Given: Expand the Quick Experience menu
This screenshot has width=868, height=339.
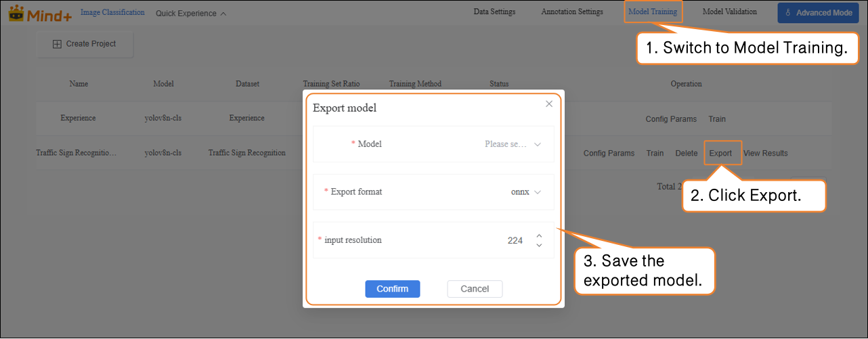Looking at the screenshot, I should tap(191, 14).
